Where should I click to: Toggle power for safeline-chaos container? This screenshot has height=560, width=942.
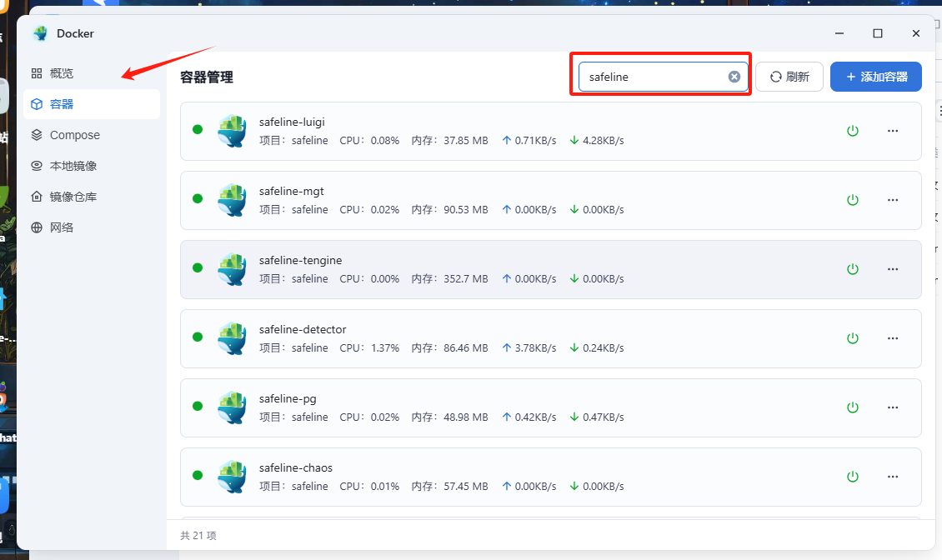coord(853,477)
